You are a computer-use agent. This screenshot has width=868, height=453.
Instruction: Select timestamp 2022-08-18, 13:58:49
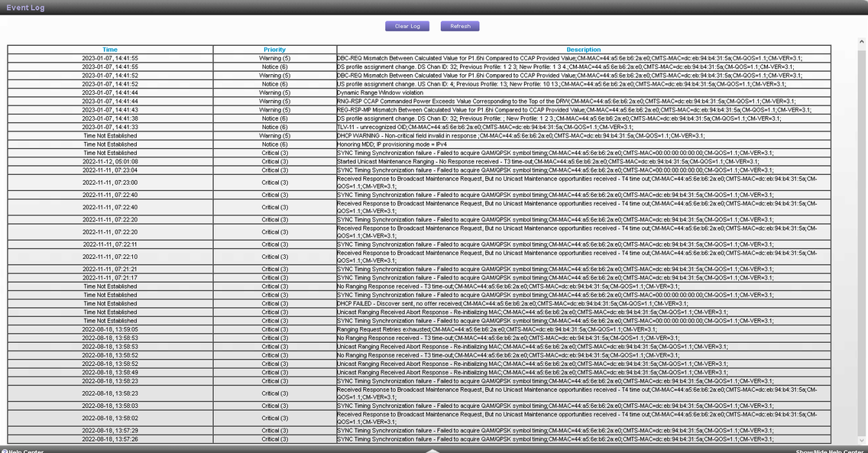[x=109, y=372]
